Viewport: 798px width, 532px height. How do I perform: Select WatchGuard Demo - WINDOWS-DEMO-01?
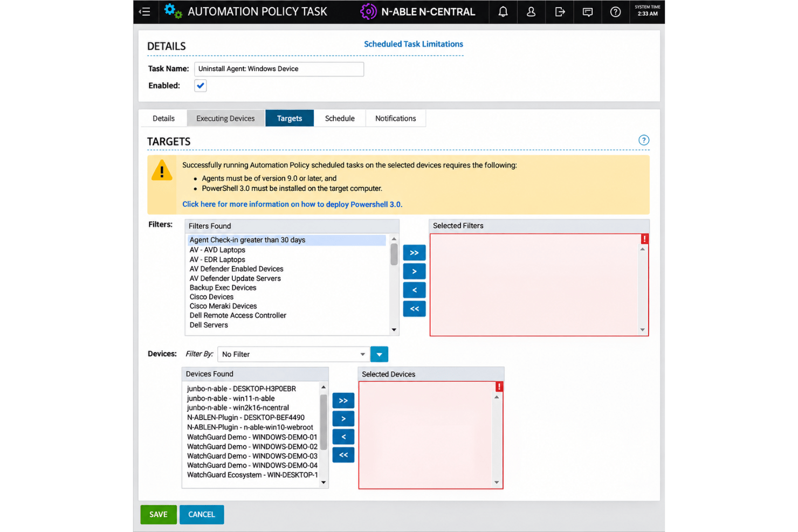point(252,437)
